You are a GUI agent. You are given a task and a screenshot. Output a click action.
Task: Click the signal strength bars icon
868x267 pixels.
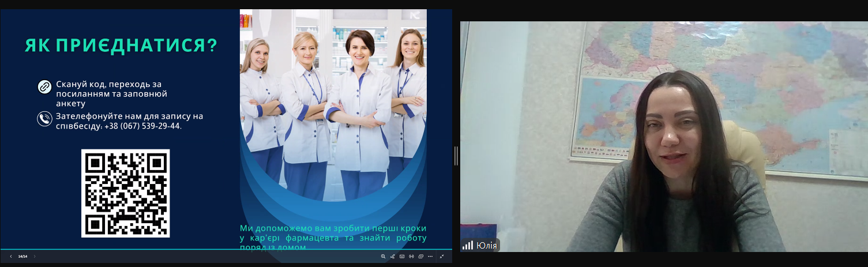(x=467, y=246)
